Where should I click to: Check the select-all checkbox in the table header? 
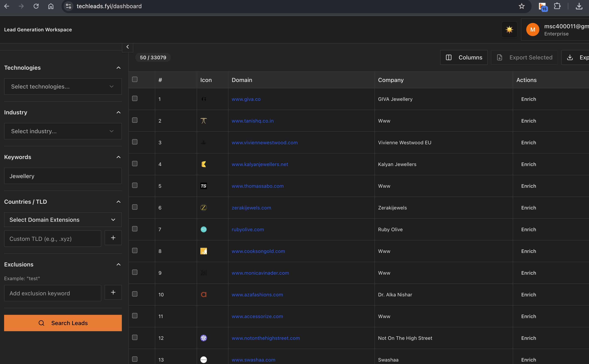(135, 79)
